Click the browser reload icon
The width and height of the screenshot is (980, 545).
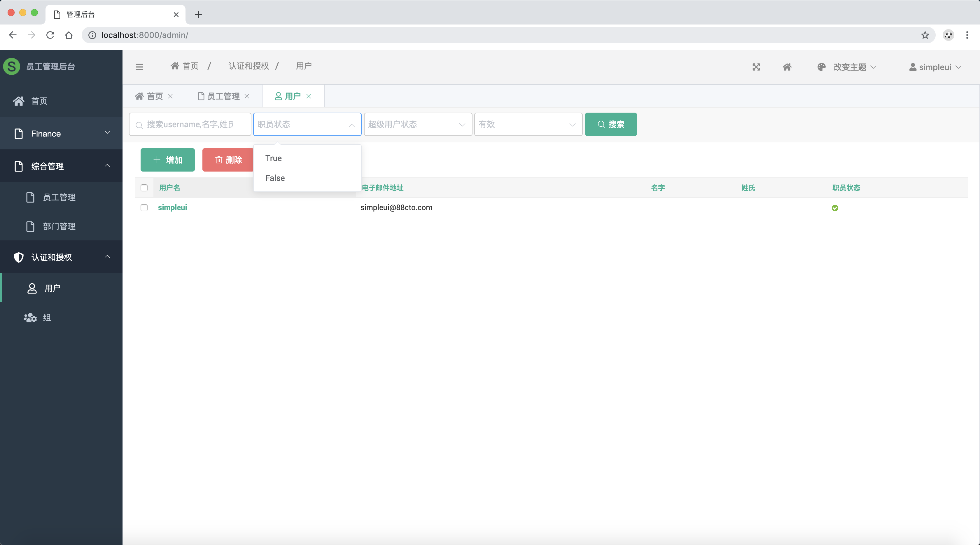pos(50,35)
